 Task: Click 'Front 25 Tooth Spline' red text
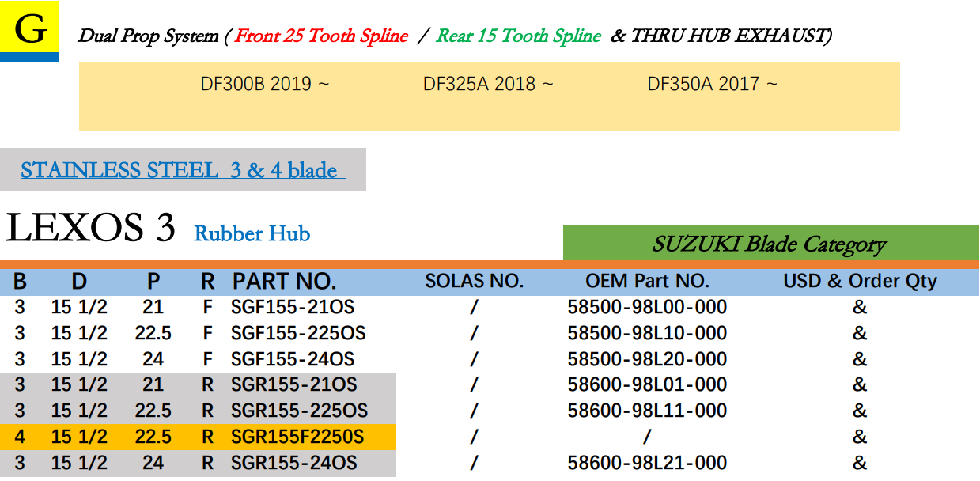[322, 36]
